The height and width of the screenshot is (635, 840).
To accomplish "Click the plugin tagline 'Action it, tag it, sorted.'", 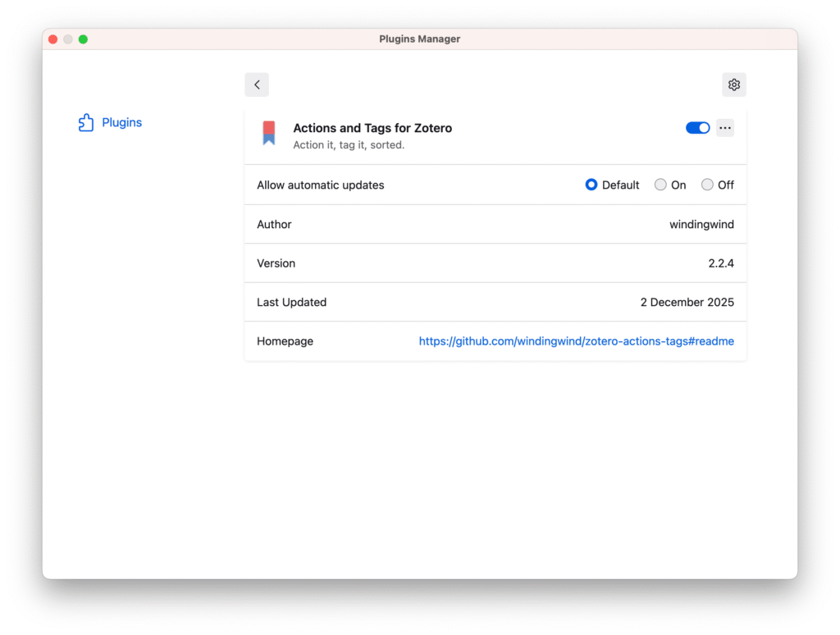I will click(349, 145).
